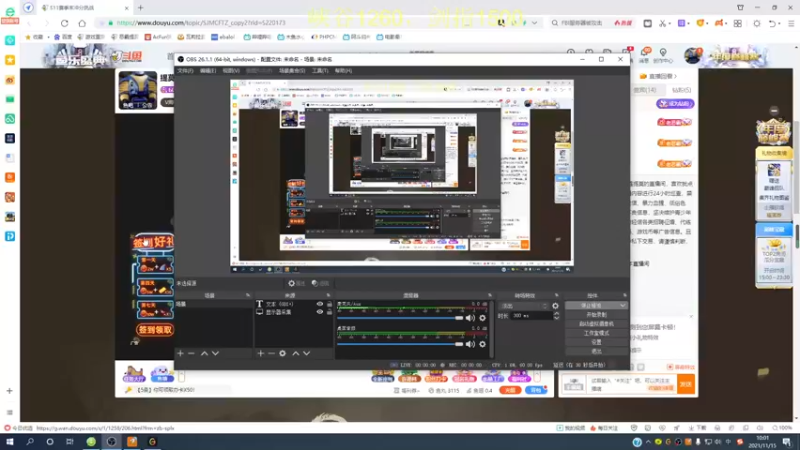
Task: Move scene up in OBS scenes panel
Action: pos(204,353)
